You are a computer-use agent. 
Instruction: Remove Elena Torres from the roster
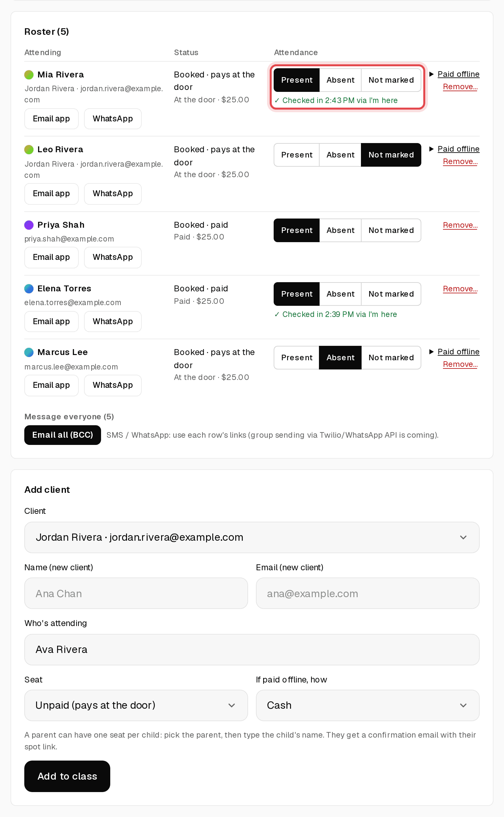coord(460,289)
